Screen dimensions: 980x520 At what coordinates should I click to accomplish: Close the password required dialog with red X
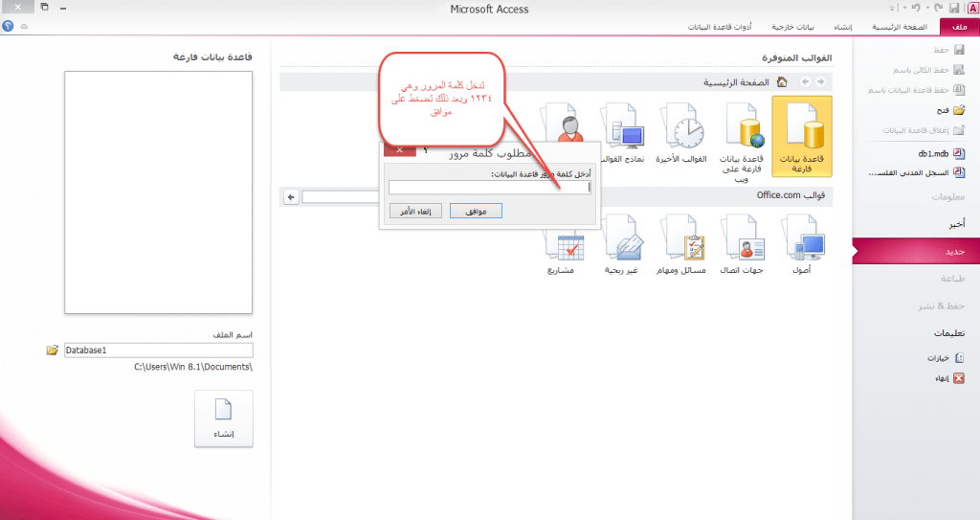(x=399, y=149)
